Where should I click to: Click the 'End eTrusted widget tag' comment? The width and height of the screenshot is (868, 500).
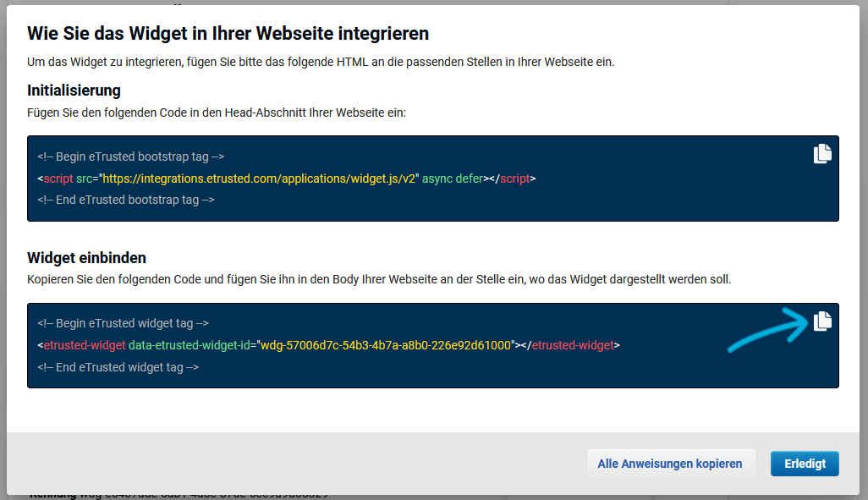(118, 367)
